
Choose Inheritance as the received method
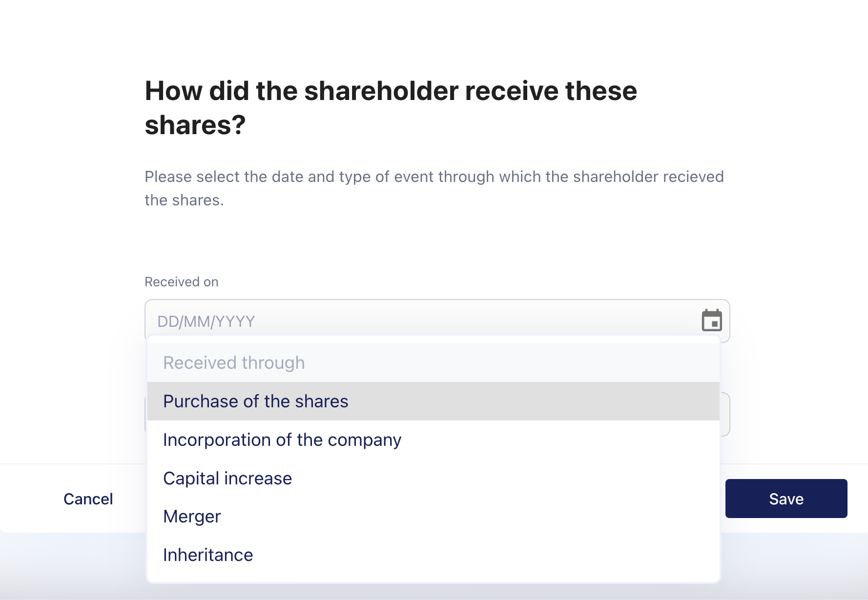[208, 555]
